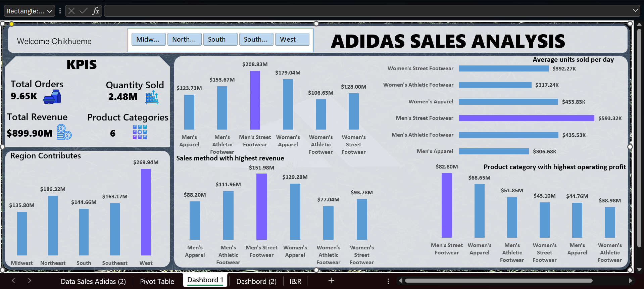This screenshot has width=644, height=289.
Task: Click the ADIDAS SALES ANALYSIS title
Action: pyautogui.click(x=448, y=41)
